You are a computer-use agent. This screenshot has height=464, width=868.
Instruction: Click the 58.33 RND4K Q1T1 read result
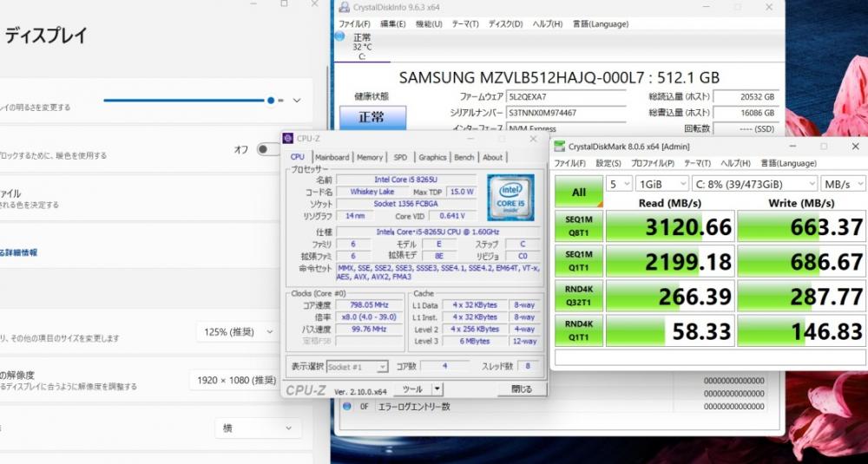[670, 330]
